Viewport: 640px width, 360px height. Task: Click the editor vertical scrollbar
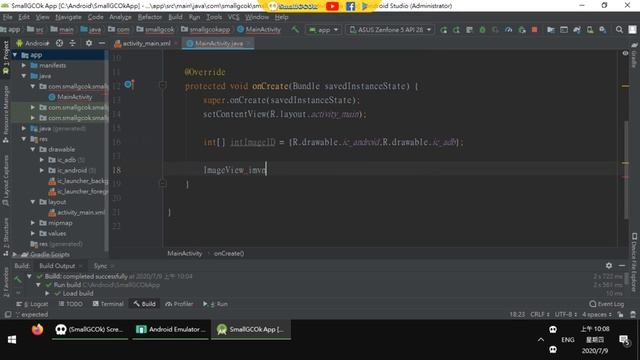coord(626,169)
